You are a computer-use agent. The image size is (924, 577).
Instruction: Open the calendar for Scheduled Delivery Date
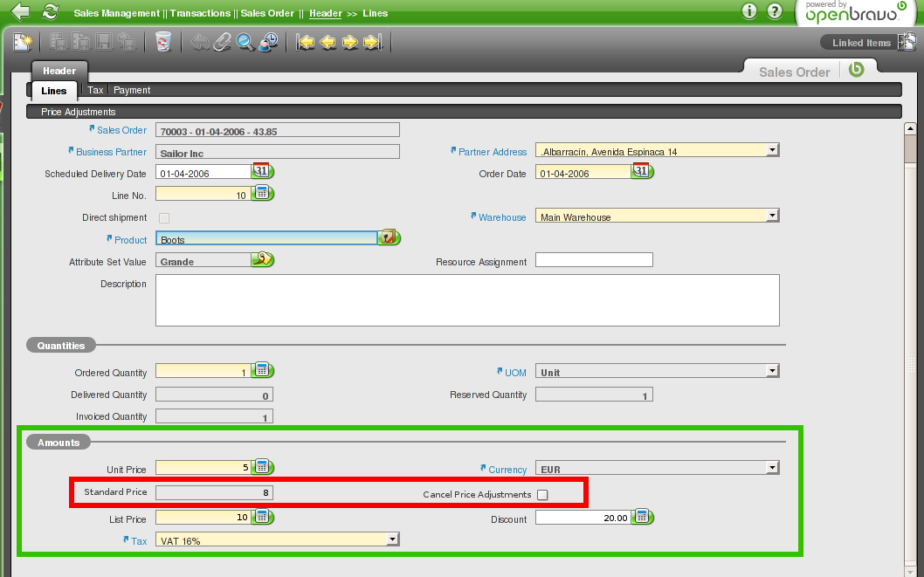pos(262,171)
